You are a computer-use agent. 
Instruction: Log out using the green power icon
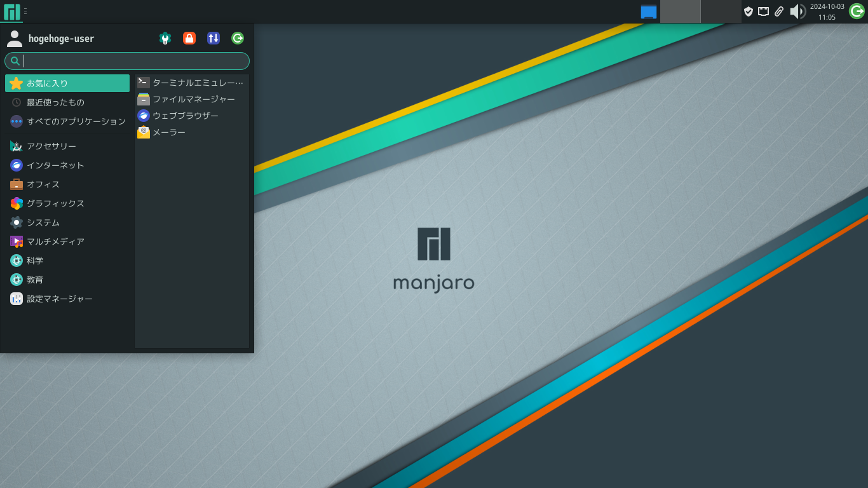pos(237,38)
